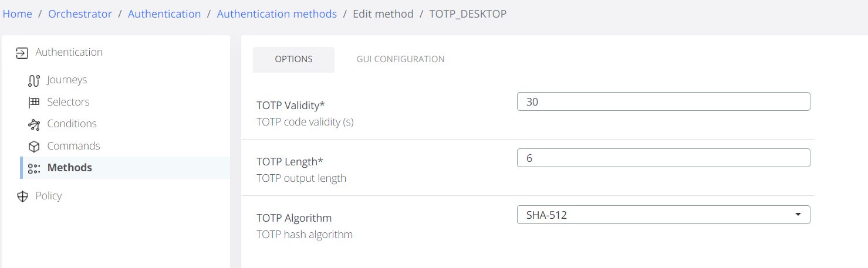Select the Options tab
This screenshot has height=268, width=868.
(293, 59)
